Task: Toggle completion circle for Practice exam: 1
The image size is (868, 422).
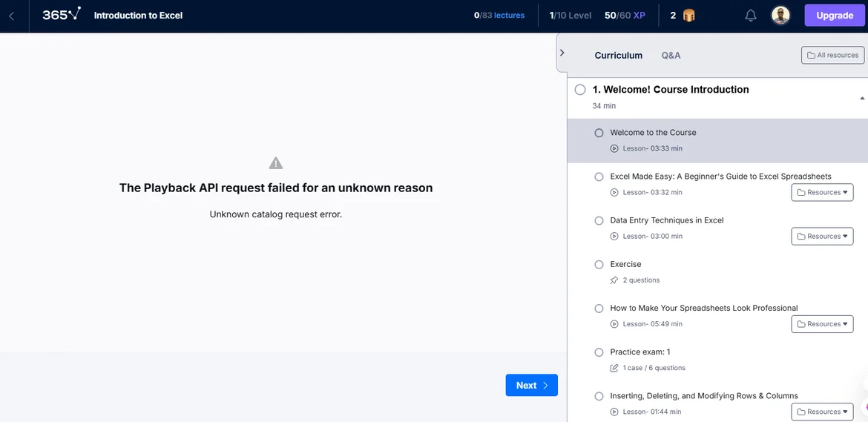Action: coord(599,352)
